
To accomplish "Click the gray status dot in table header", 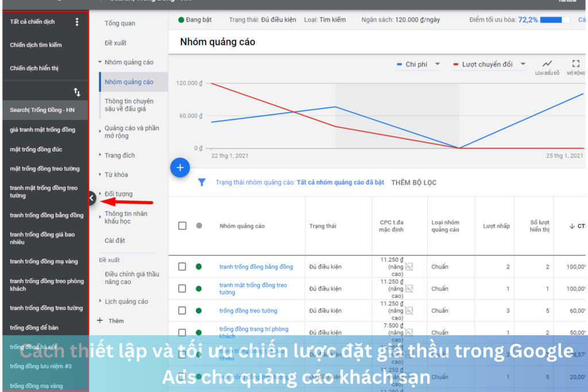I will click(x=199, y=226).
